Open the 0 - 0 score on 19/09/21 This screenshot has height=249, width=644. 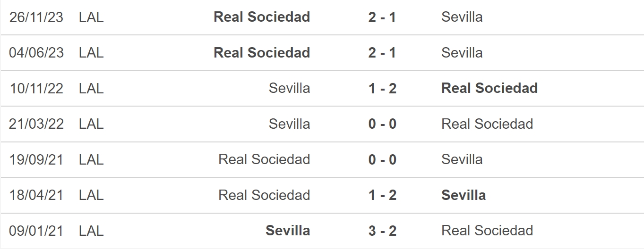[x=382, y=159]
